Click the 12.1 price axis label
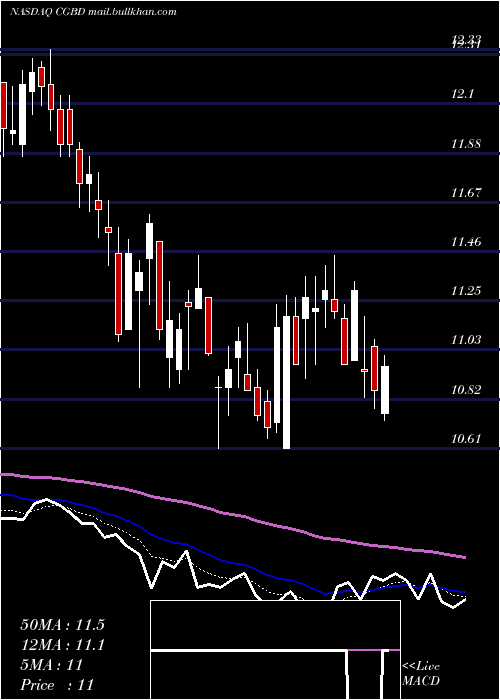 pos(462,94)
